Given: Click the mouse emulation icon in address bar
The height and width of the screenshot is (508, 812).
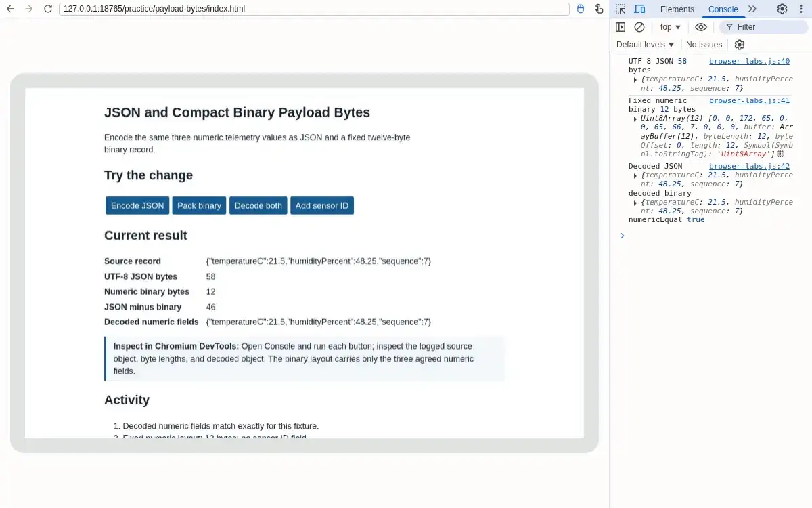Looking at the screenshot, I should 581,9.
